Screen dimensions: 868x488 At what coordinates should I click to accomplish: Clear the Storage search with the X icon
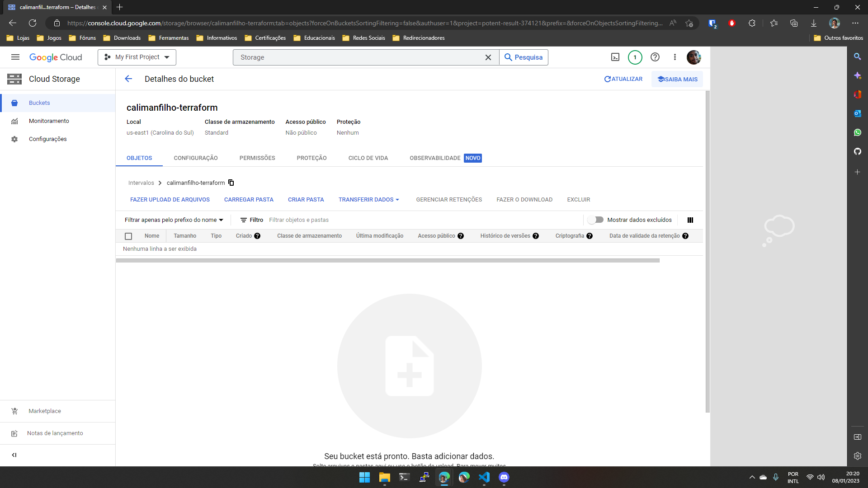pyautogui.click(x=488, y=57)
